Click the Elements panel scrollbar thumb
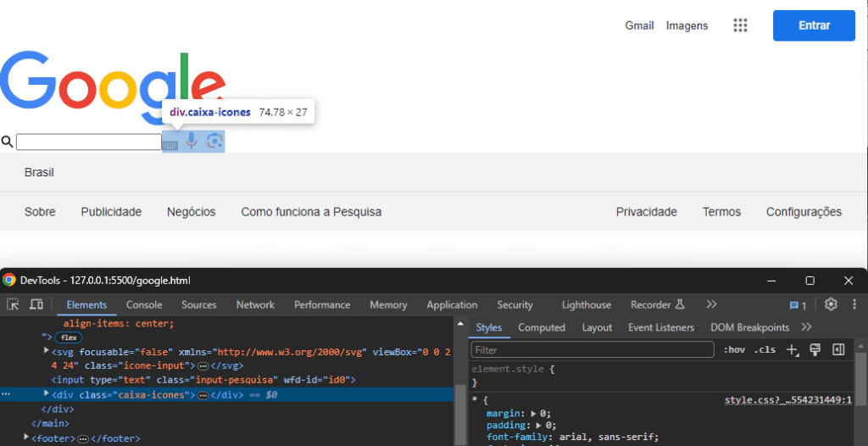This screenshot has height=446, width=868. [x=459, y=413]
